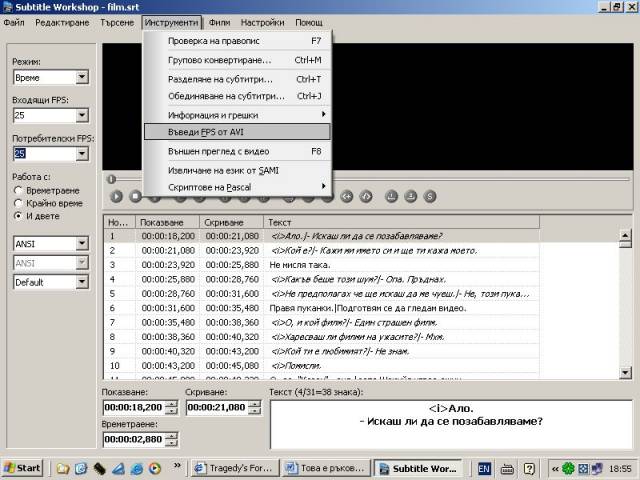Click subtitle list scrollbar down arrow
The width and height of the screenshot is (640, 480).
click(625, 372)
